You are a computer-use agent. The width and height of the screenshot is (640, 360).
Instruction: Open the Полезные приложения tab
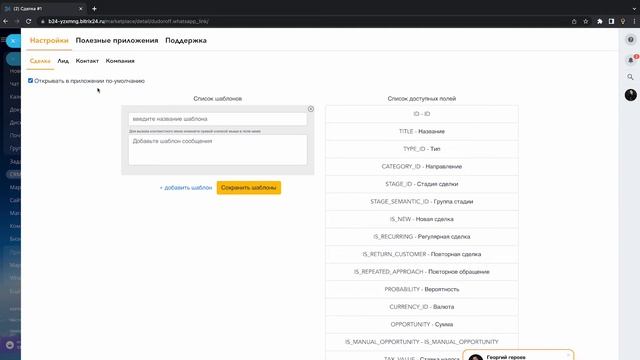(117, 40)
